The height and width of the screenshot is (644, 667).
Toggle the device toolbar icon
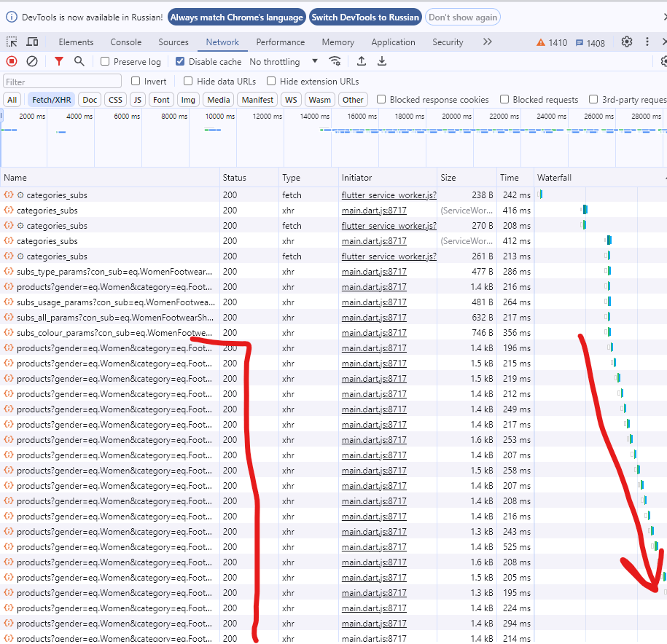[34, 42]
